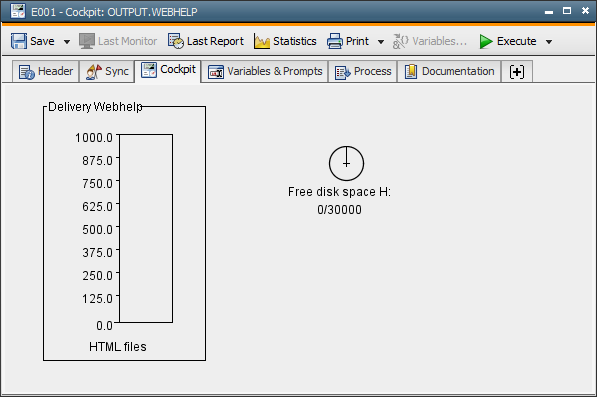The height and width of the screenshot is (397, 597).
Task: Click the Variables toolbar icon
Action: [401, 41]
